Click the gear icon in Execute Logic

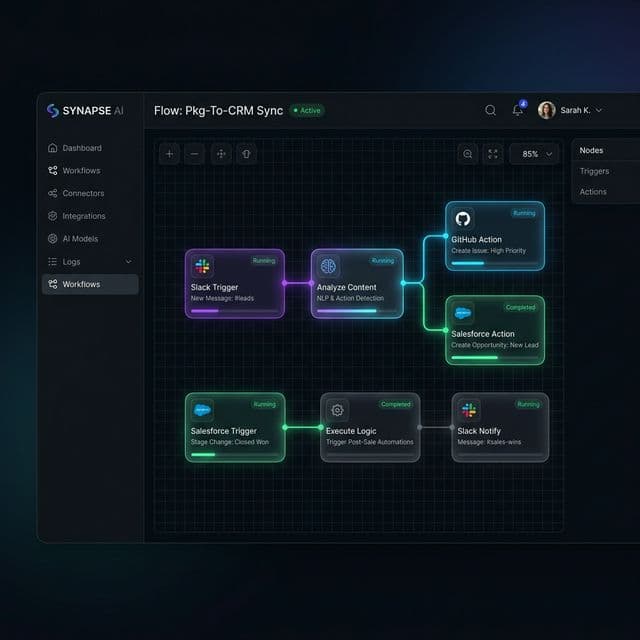coord(337,410)
